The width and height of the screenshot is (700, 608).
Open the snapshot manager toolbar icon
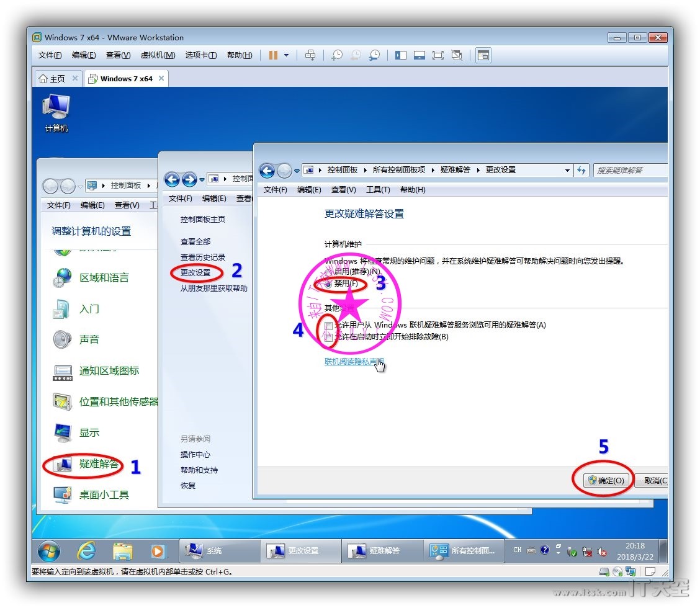tap(374, 55)
